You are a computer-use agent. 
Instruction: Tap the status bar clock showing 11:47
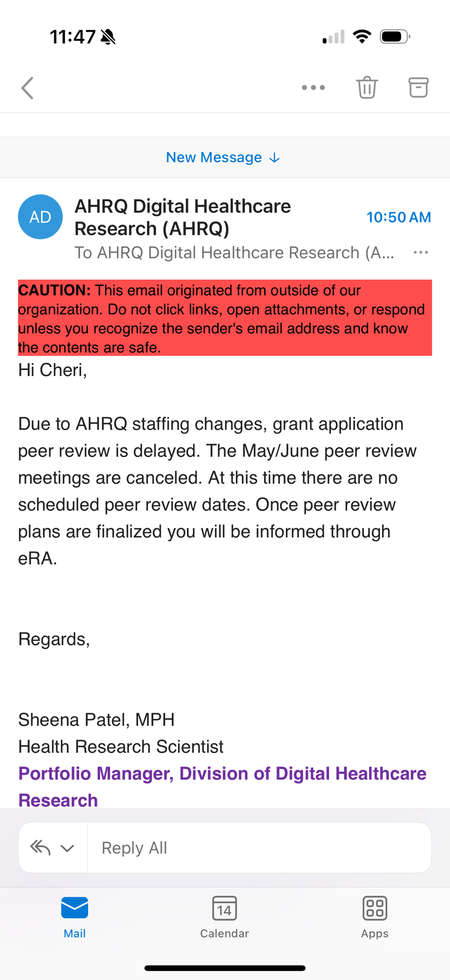coord(72,37)
